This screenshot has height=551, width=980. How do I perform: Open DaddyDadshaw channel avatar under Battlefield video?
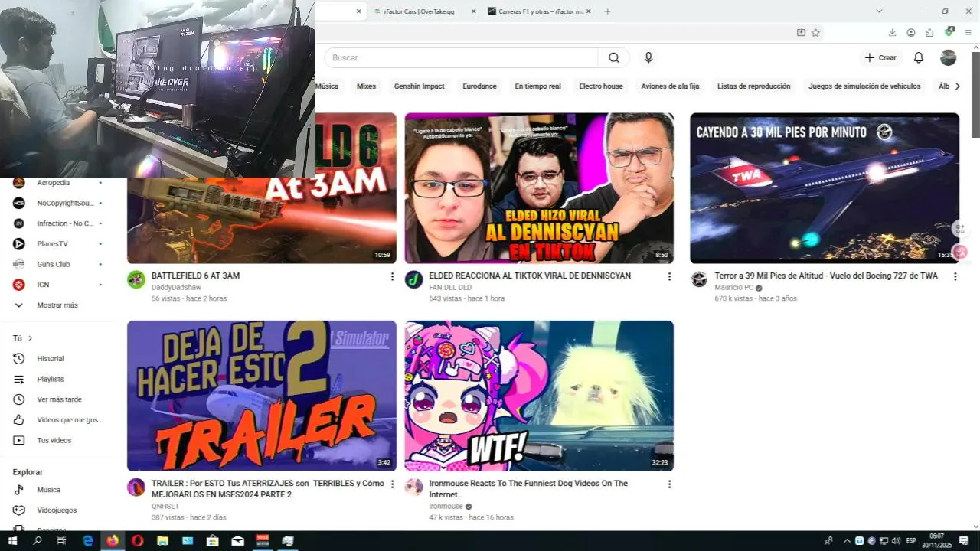(x=136, y=279)
